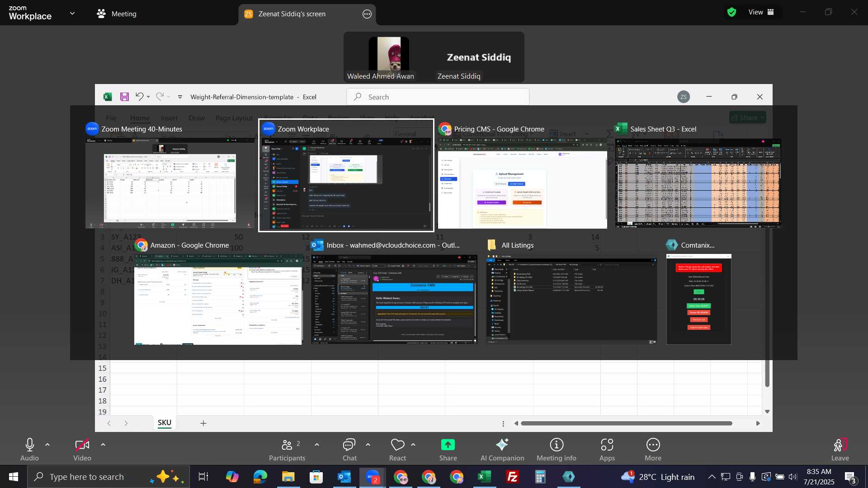868x488 pixels.
Task: Open the Windows Start menu
Action: click(13, 477)
